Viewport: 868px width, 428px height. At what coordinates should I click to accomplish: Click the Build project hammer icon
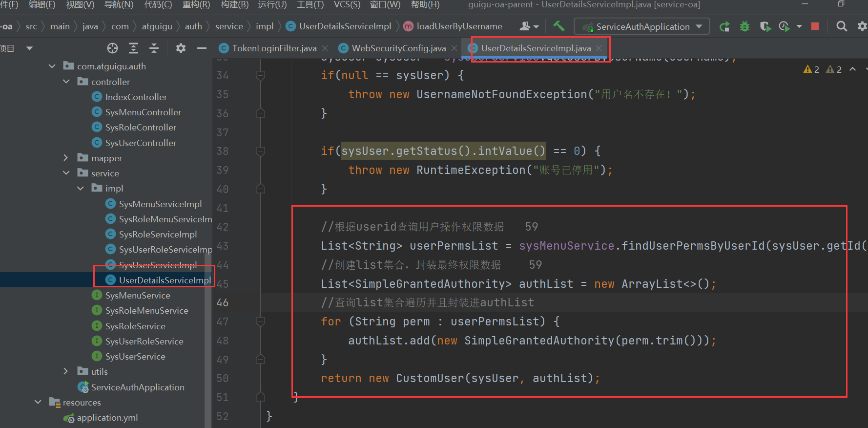tap(558, 26)
